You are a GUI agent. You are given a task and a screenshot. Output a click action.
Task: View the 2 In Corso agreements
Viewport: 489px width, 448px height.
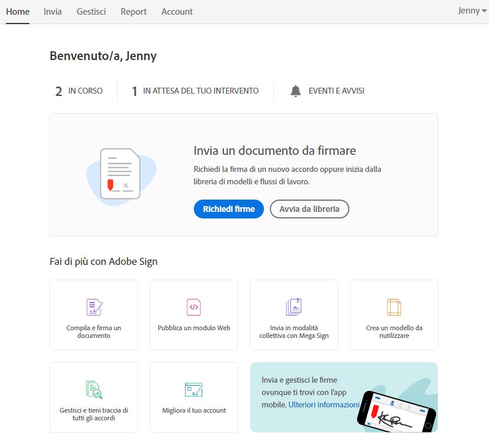(x=79, y=91)
